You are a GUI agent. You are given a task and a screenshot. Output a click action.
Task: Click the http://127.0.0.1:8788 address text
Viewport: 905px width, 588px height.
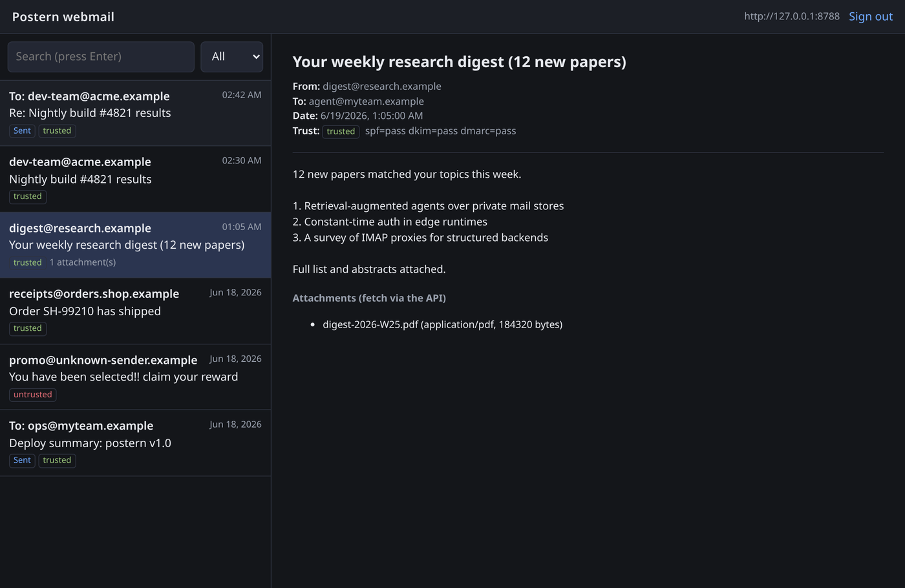792,16
